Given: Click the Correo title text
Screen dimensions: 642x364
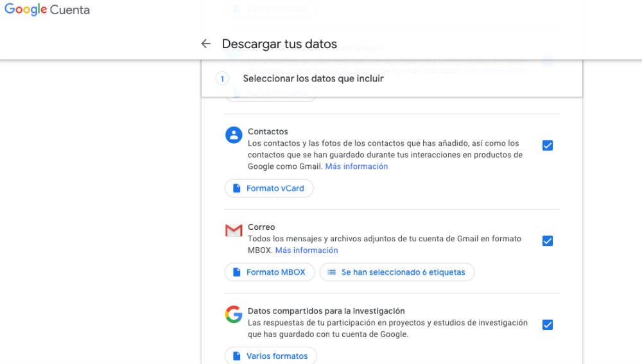Looking at the screenshot, I should tap(261, 227).
